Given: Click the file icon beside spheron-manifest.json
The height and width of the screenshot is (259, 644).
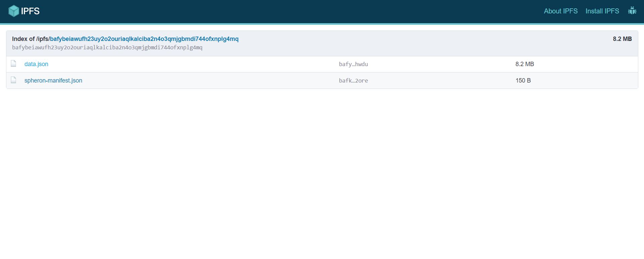Looking at the screenshot, I should click(13, 80).
